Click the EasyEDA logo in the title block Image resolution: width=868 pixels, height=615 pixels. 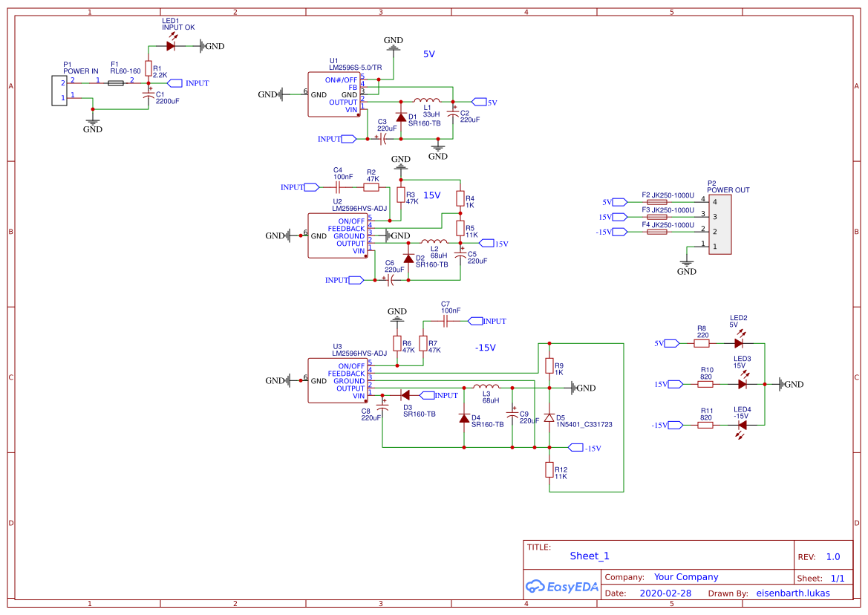coord(562,587)
